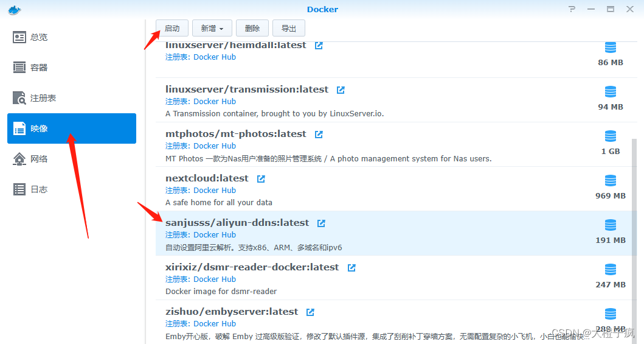Click the 容器 container sidebar icon
Screen dimensions: 644x344
pos(19,68)
